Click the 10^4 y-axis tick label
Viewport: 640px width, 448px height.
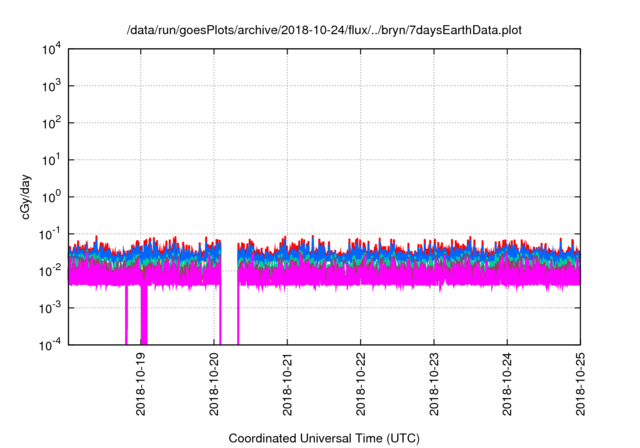51,50
